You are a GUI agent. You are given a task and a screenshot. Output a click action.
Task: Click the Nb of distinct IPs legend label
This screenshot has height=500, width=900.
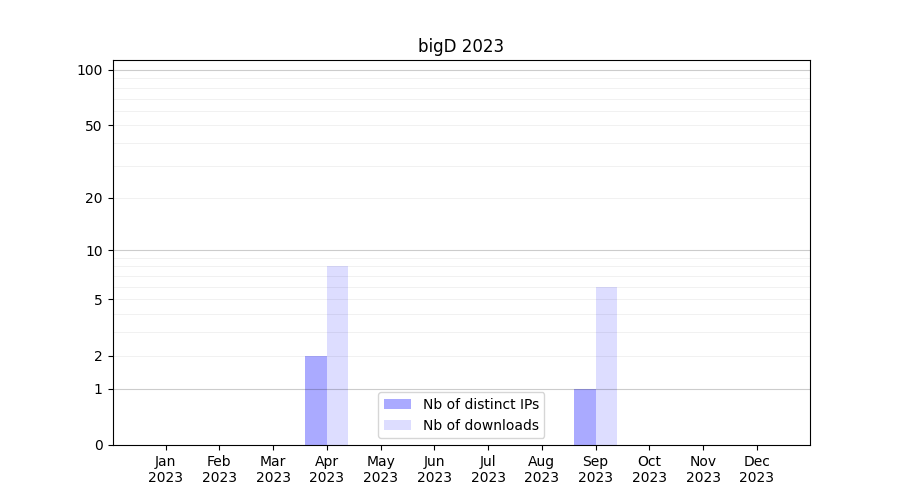point(480,404)
